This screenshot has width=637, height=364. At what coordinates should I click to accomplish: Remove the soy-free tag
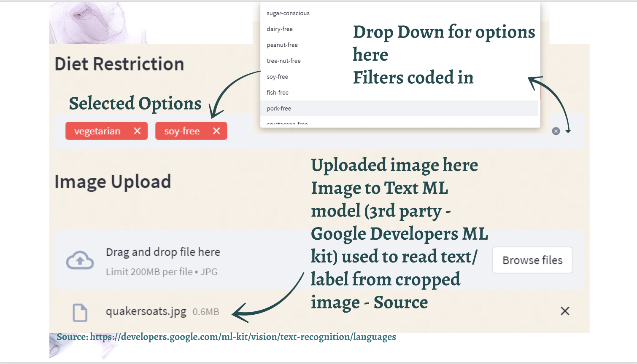[216, 131]
